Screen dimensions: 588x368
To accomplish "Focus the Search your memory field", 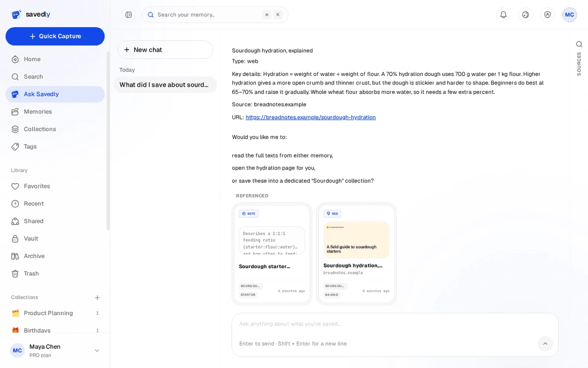I will tap(215, 15).
